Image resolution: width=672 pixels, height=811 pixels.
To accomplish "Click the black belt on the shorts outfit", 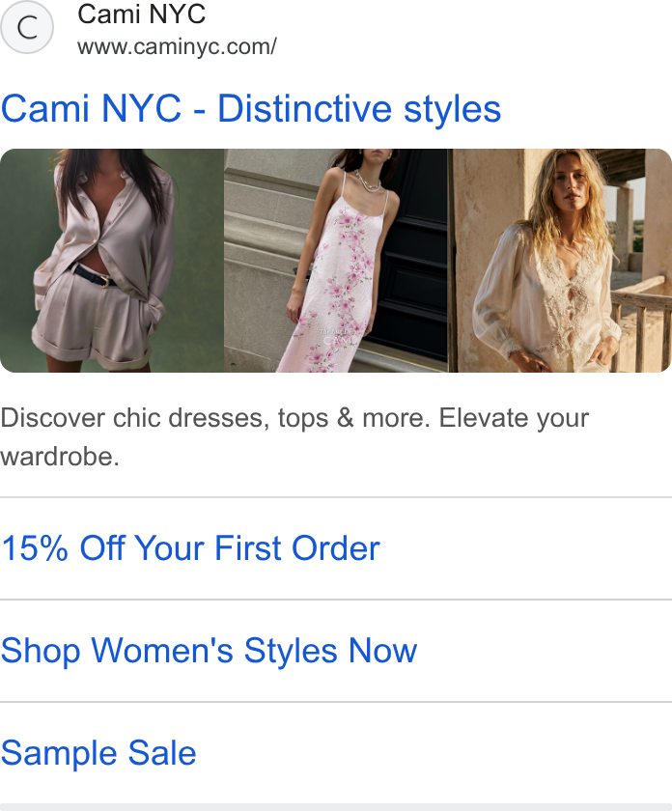I will pos(95,276).
